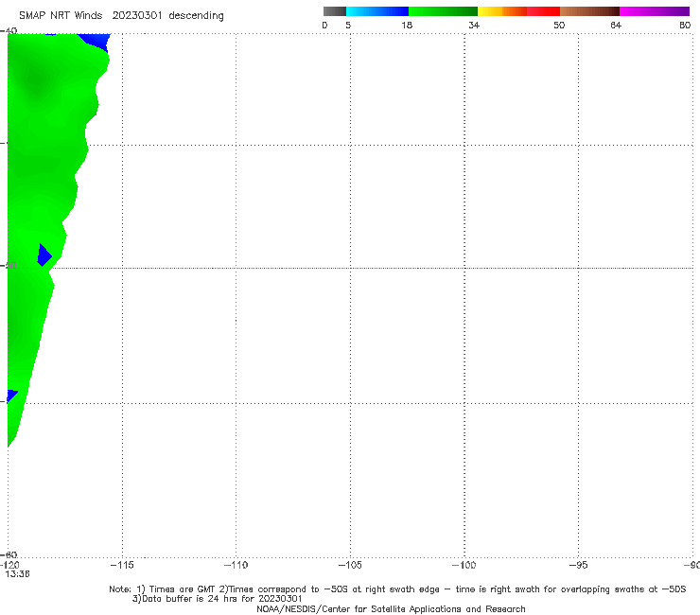Screen dimensions: 700x615
Task: Click the '20230301' date in the title
Action: click(137, 16)
